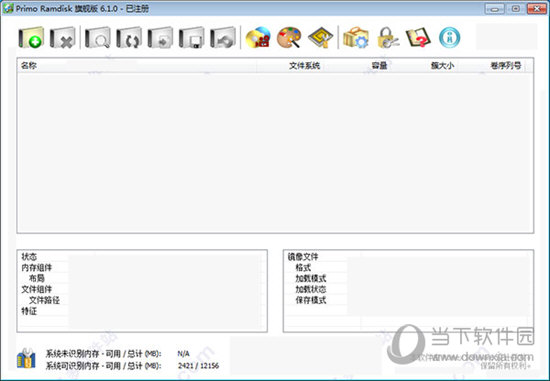Image resolution: width=550 pixels, height=381 pixels.
Task: Open the image file tool with CD icon
Action: [258, 38]
